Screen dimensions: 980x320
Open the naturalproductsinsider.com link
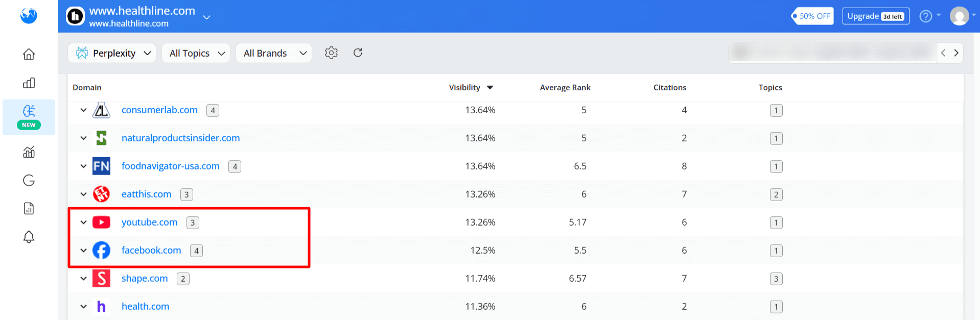(180, 138)
